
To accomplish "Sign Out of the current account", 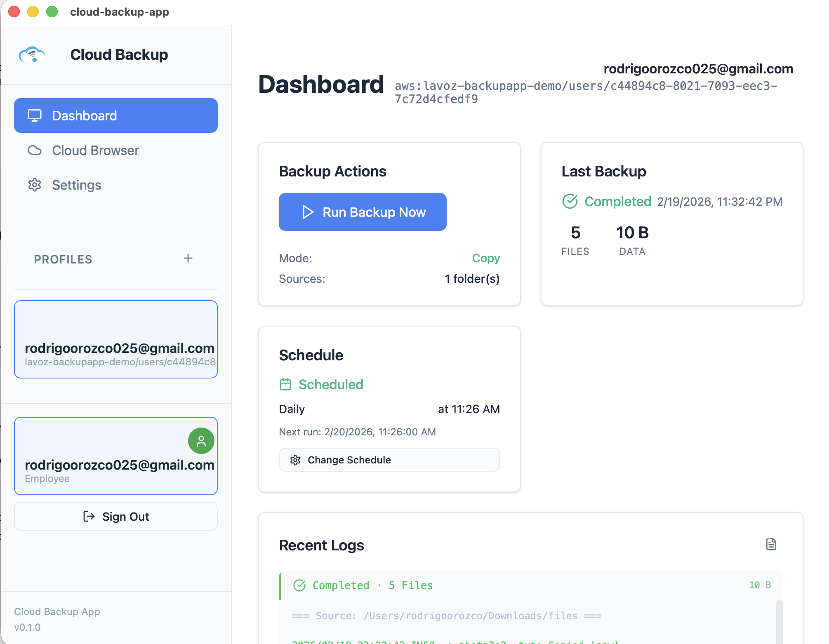I will tap(115, 516).
